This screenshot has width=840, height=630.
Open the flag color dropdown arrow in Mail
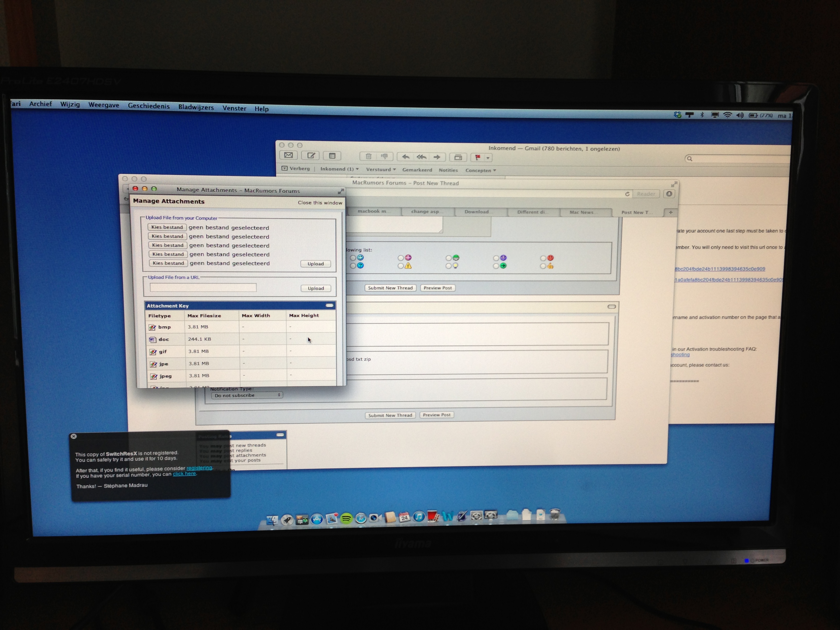[488, 158]
